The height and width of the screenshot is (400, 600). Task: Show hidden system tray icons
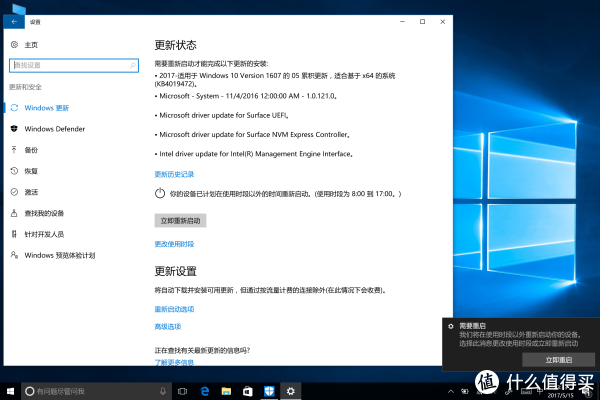pyautogui.click(x=451, y=392)
